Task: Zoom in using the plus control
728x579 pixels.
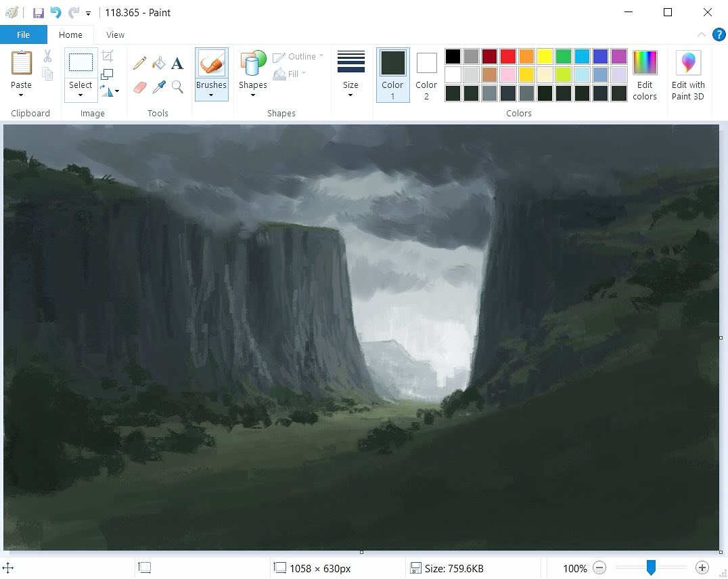Action: (x=702, y=568)
